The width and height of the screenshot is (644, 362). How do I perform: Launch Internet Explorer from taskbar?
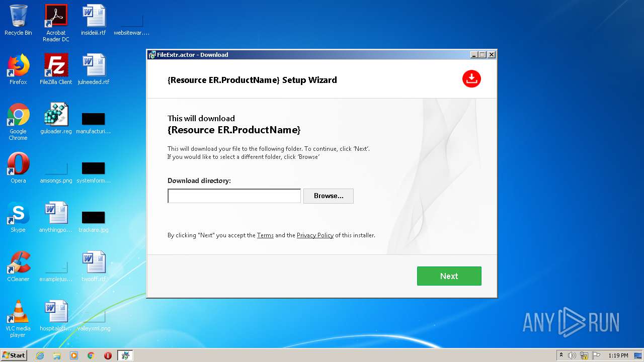click(x=40, y=355)
